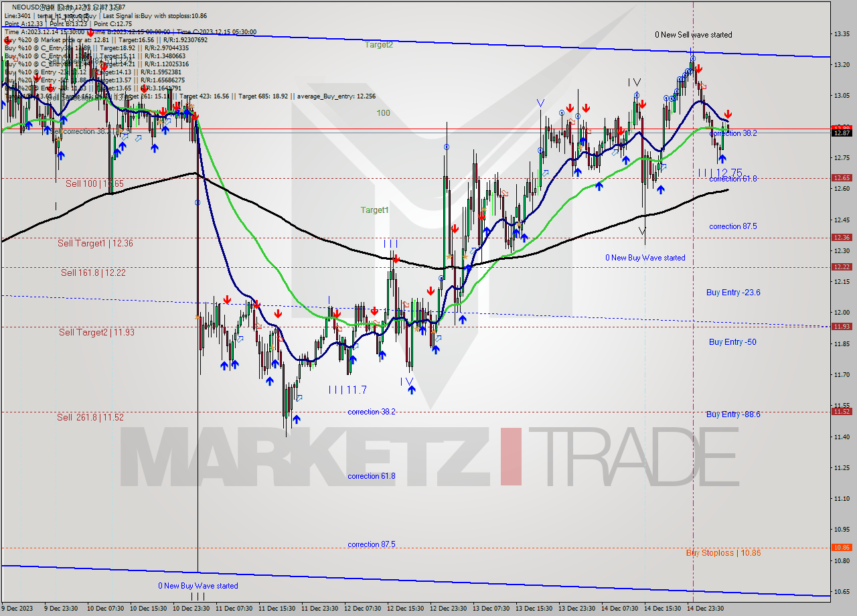Click the green '100' level label
The image size is (857, 616).
tap(383, 113)
